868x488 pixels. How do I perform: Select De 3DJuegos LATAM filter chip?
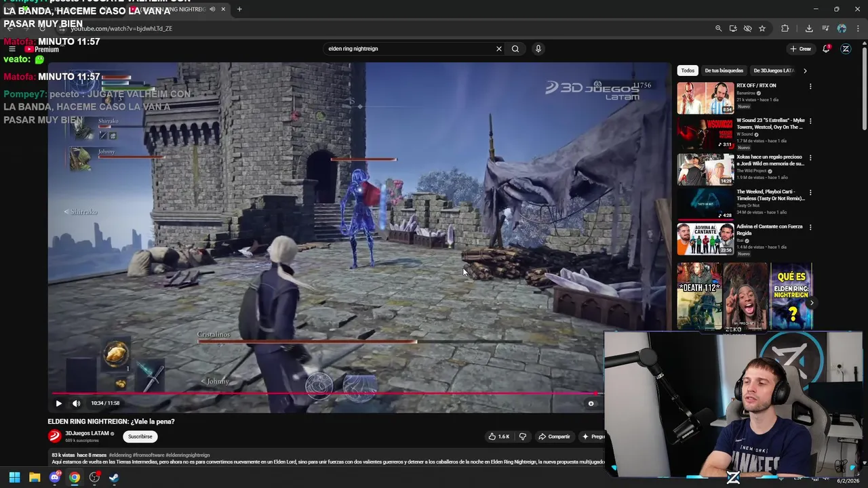(x=774, y=70)
